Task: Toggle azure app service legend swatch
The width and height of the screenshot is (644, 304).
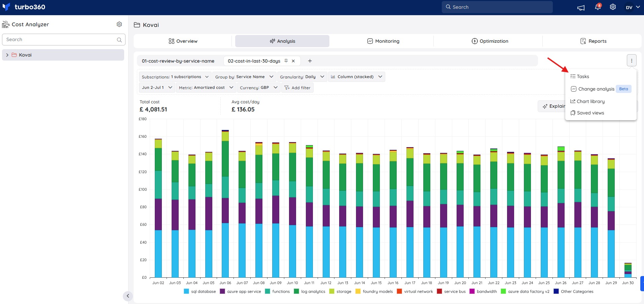Action: (x=222, y=291)
